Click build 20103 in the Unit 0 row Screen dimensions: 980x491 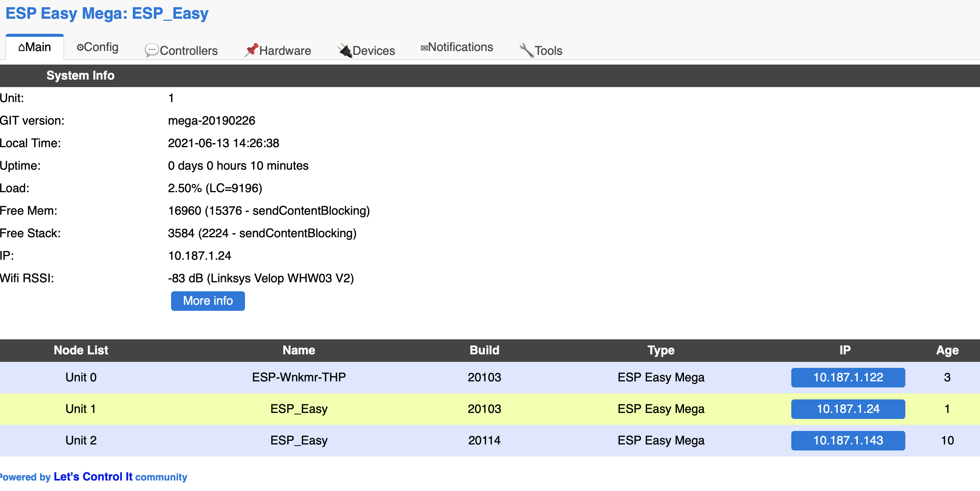(484, 377)
